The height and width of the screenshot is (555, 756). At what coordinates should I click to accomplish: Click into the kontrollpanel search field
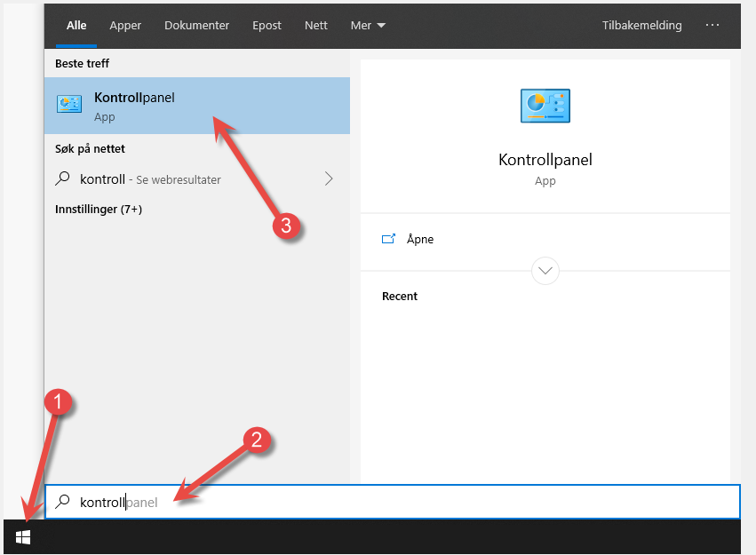pos(393,502)
